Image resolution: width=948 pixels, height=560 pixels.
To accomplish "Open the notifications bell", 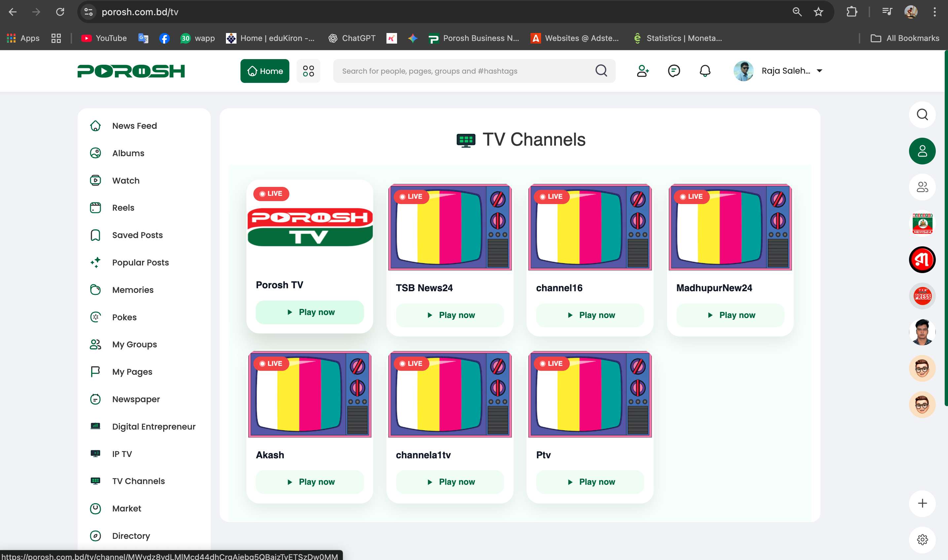I will point(705,71).
